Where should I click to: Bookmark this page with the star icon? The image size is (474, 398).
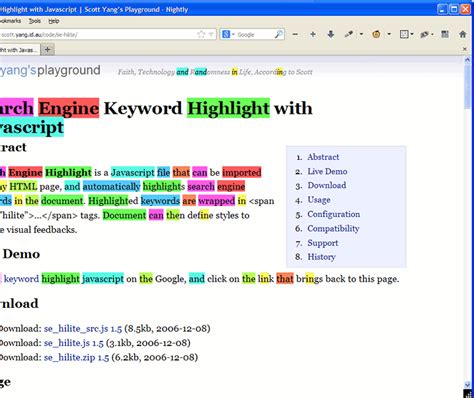(x=201, y=34)
